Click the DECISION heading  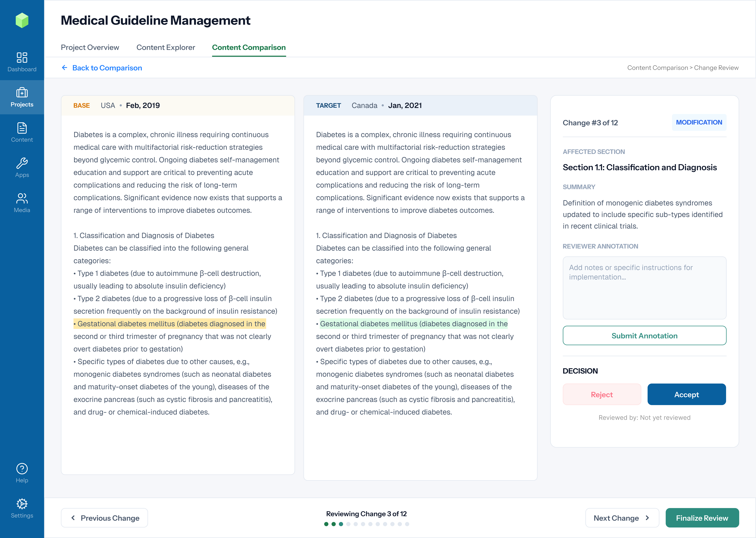[580, 371]
